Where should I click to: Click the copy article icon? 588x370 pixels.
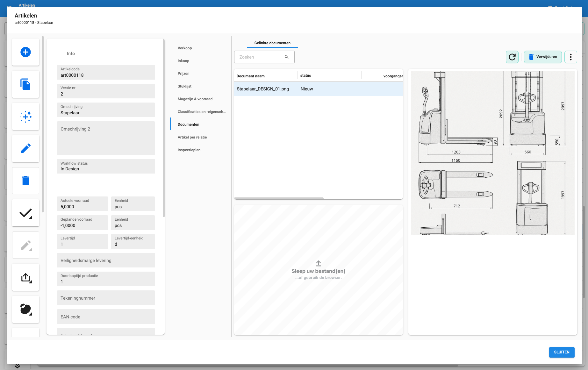(25, 84)
